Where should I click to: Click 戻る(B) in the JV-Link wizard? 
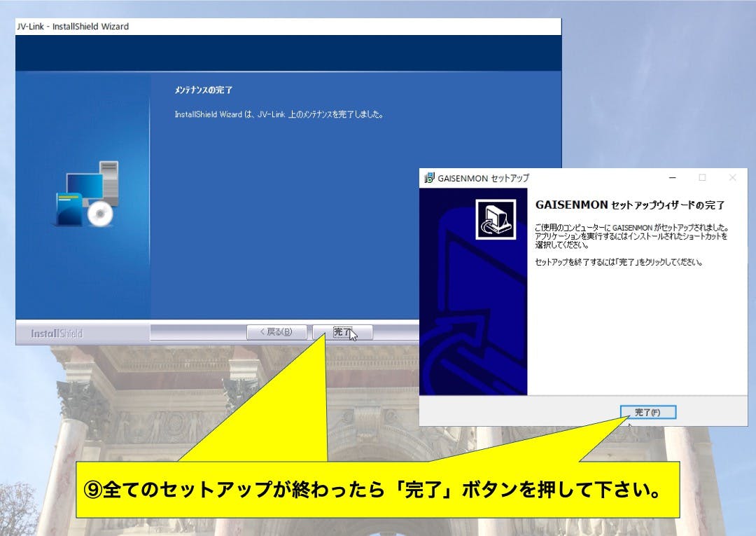pos(276,332)
